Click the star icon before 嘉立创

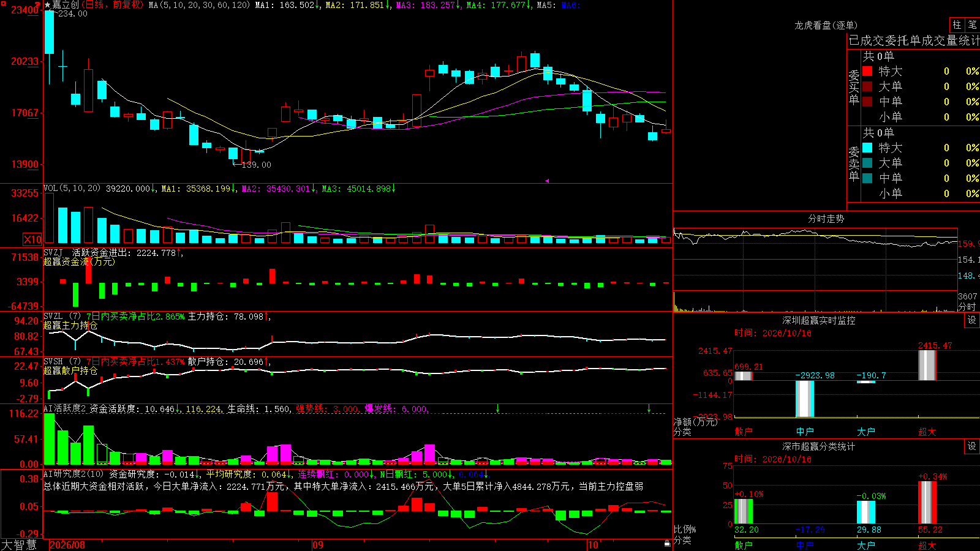pos(48,5)
